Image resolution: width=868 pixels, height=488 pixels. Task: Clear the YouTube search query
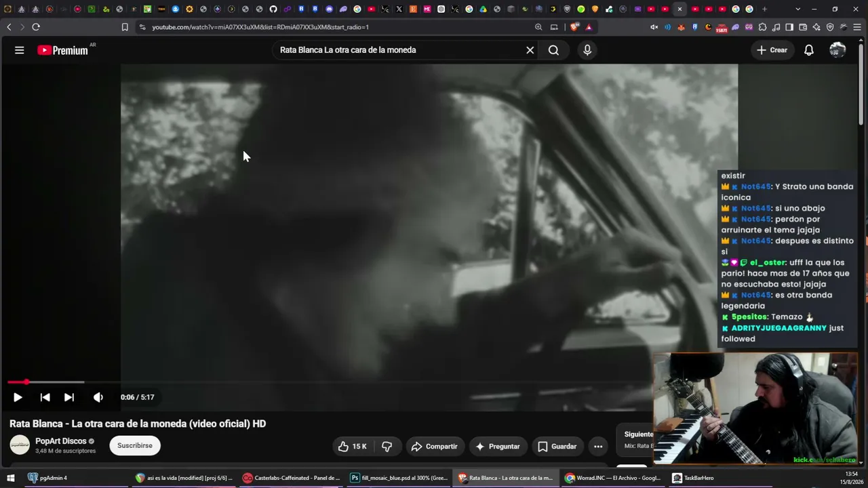click(530, 50)
